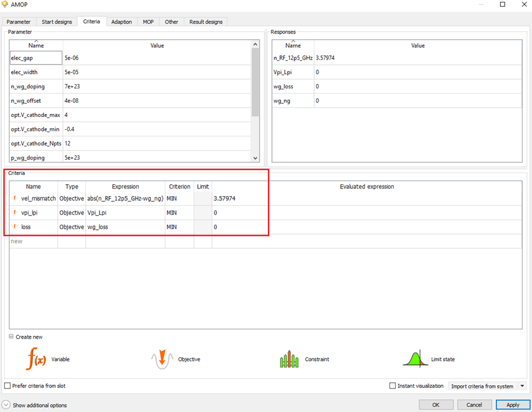532x412 pixels.
Task: Click the Objective minimize icon
Action: tap(161, 359)
